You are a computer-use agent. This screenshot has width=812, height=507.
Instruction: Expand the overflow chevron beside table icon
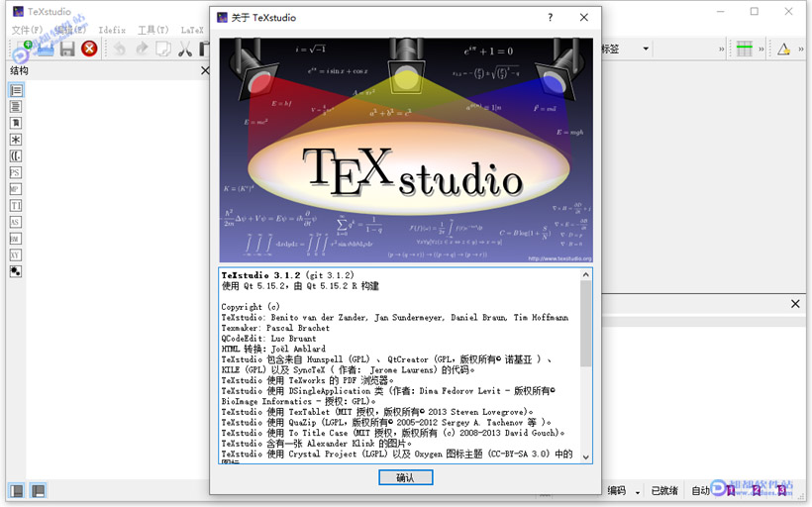(x=761, y=50)
